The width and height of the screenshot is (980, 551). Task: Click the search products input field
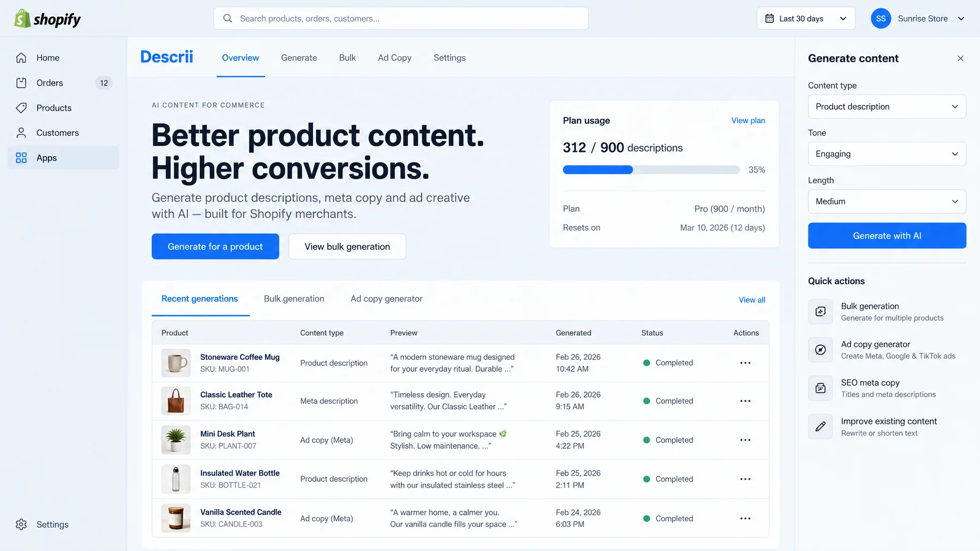[401, 19]
